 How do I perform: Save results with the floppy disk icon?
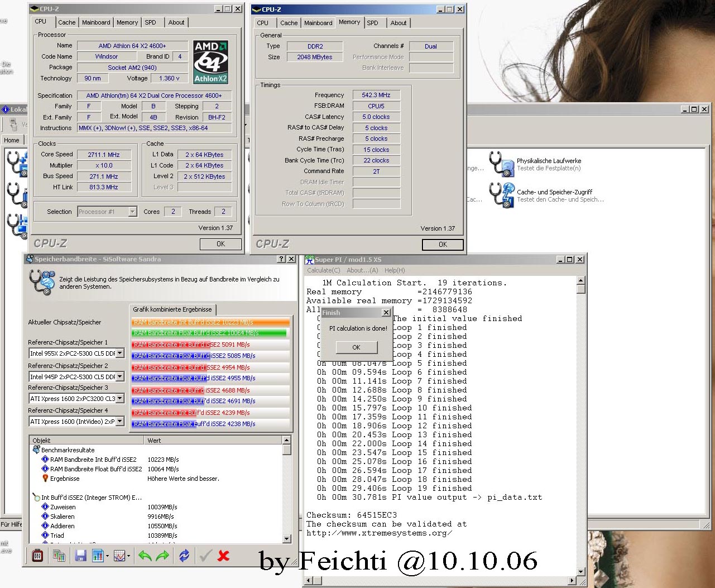[x=80, y=556]
